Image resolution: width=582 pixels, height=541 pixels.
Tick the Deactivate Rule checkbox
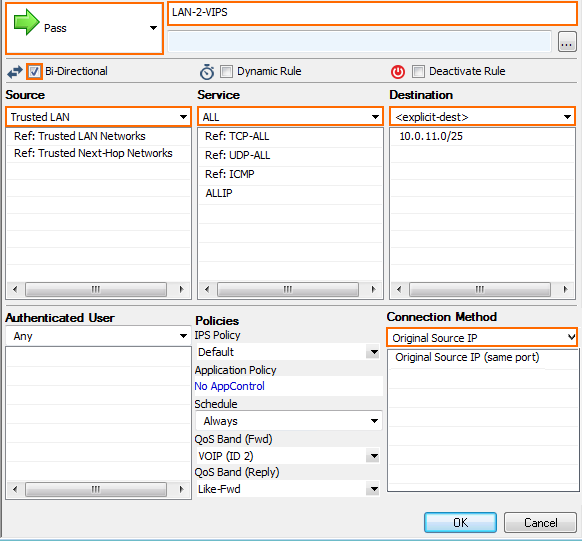click(418, 71)
